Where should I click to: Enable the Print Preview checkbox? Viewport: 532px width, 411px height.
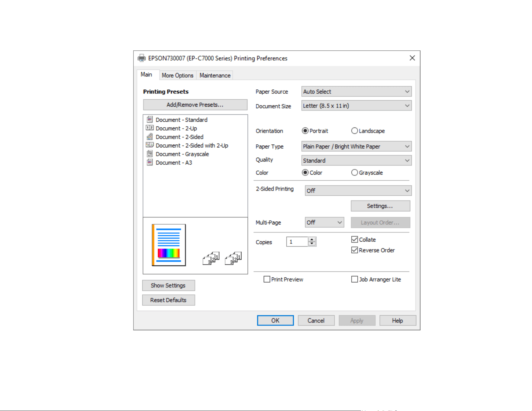267,279
